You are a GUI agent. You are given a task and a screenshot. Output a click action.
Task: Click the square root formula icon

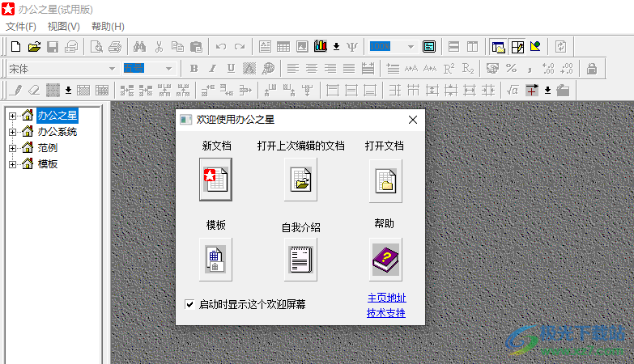(513, 90)
